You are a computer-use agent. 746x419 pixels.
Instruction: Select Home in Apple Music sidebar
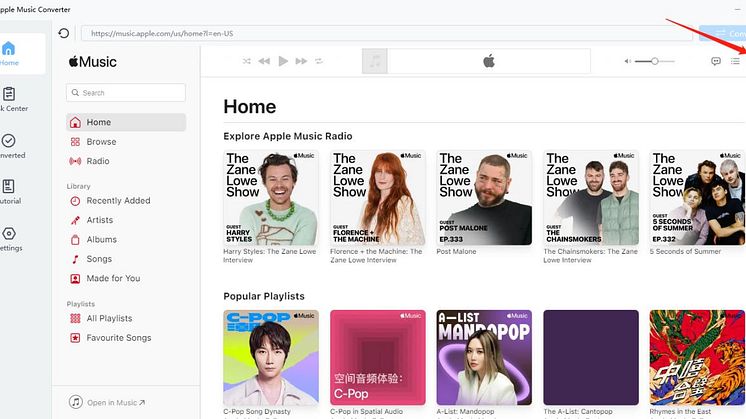(126, 122)
